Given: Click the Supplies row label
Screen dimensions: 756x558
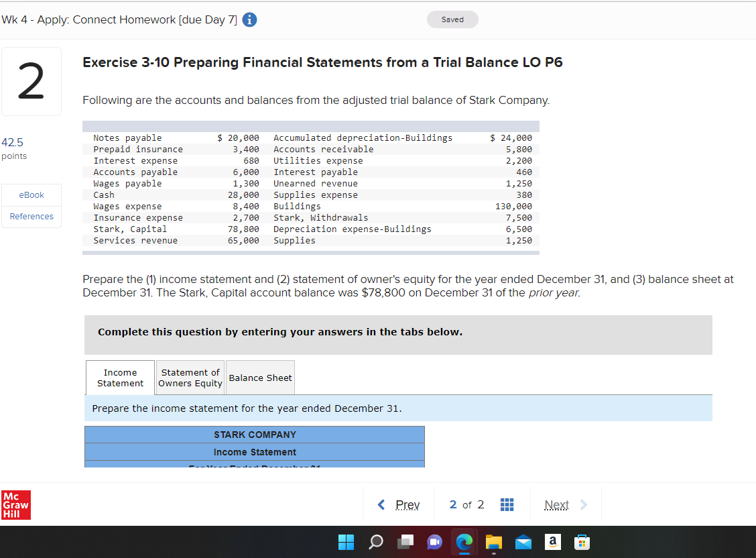Looking at the screenshot, I should click(x=294, y=241).
